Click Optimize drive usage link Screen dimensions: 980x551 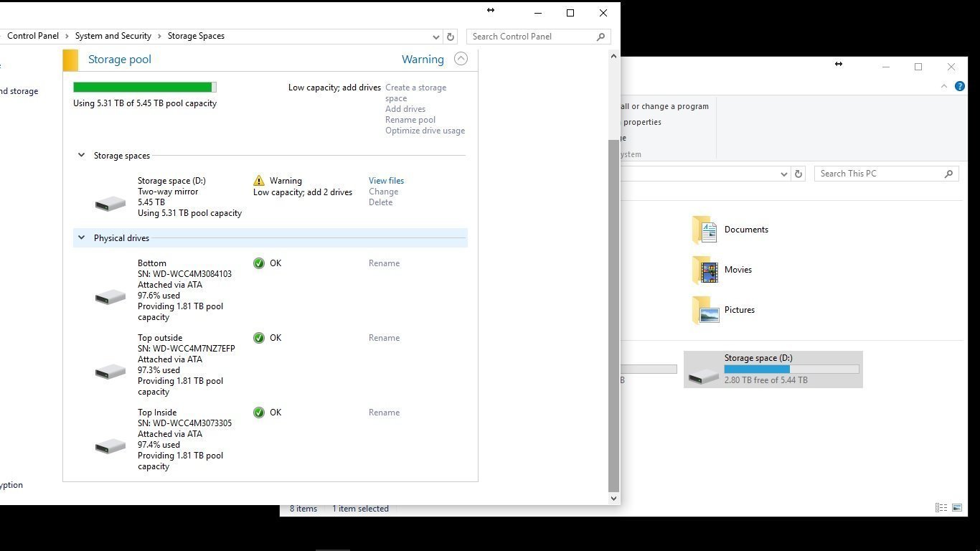click(x=425, y=131)
